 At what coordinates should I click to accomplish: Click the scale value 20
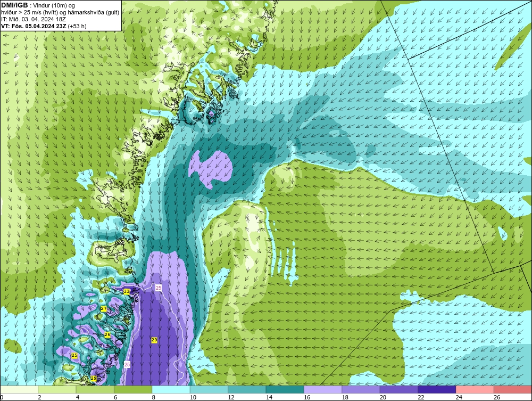click(x=383, y=397)
